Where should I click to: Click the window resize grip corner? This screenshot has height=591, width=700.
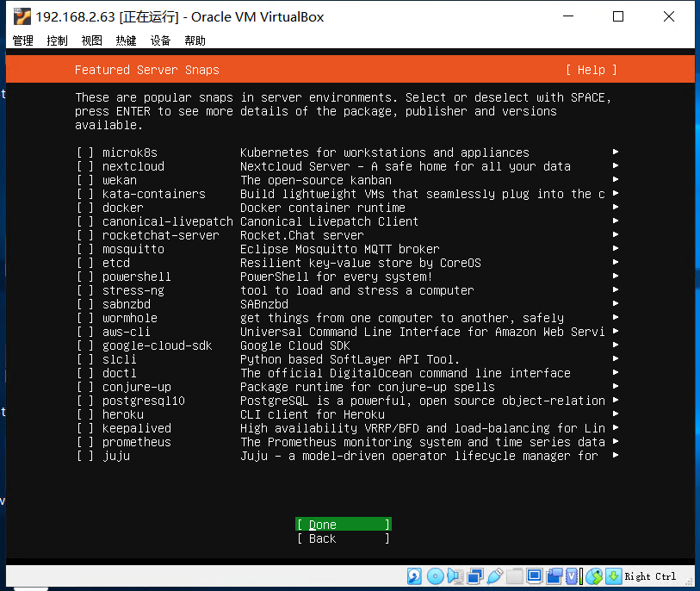691,582
